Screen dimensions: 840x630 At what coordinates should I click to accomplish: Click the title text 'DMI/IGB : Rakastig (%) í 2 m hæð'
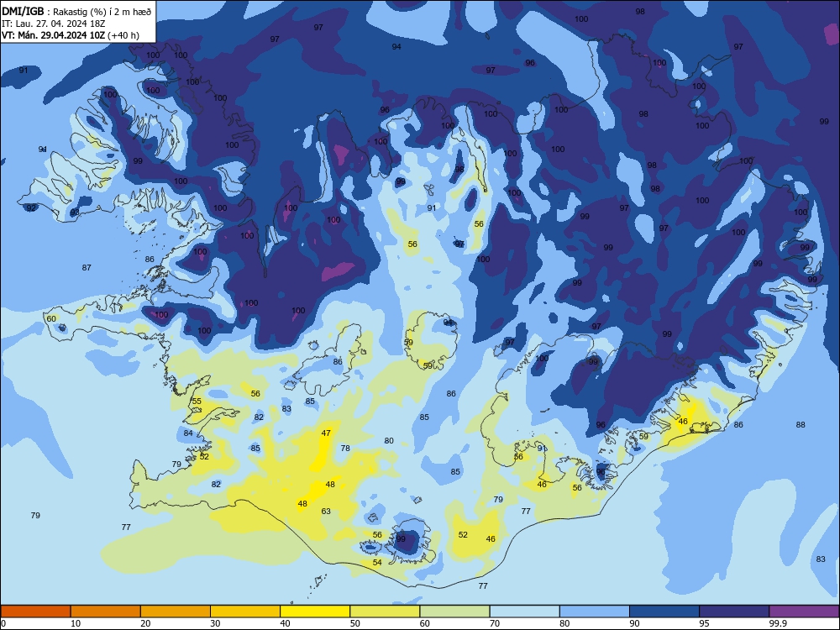pyautogui.click(x=76, y=12)
